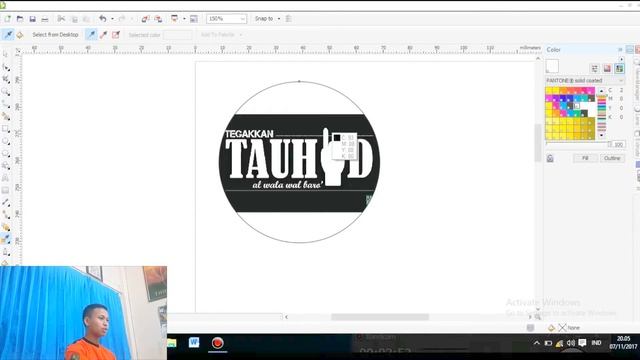The width and height of the screenshot is (640, 360).
Task: Click the Redo arrow icon
Action: pyautogui.click(x=122, y=19)
